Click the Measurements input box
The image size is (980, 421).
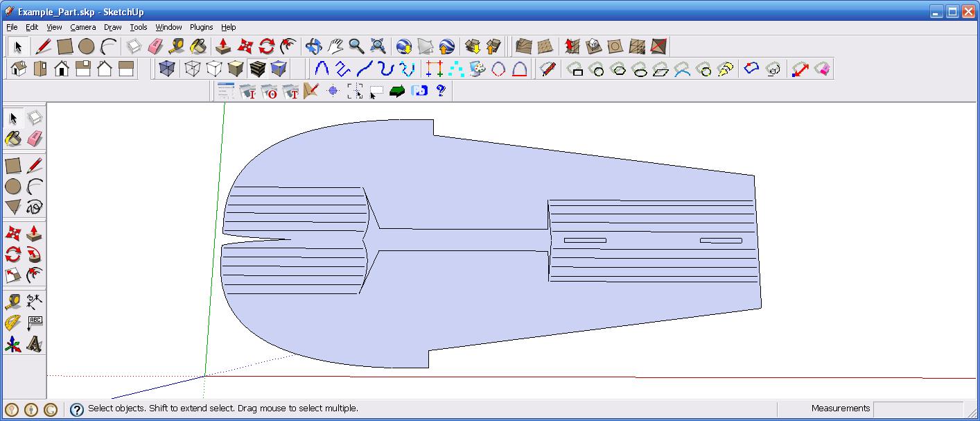918,409
